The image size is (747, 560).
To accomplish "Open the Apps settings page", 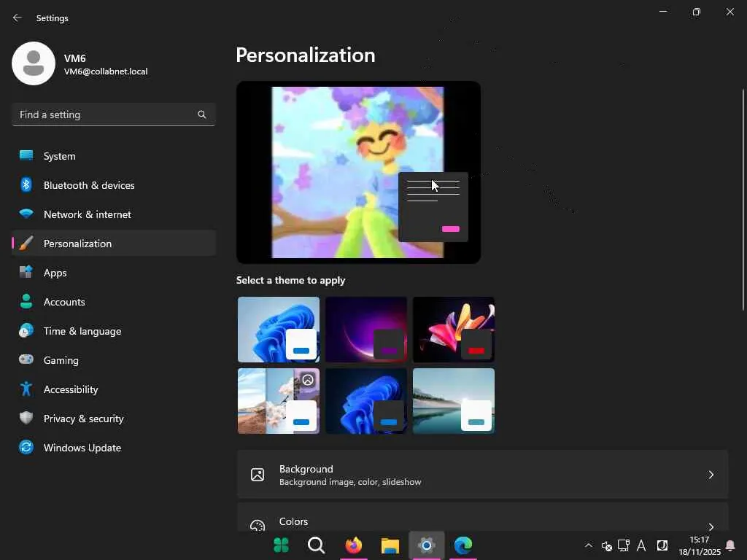I will tap(114, 273).
